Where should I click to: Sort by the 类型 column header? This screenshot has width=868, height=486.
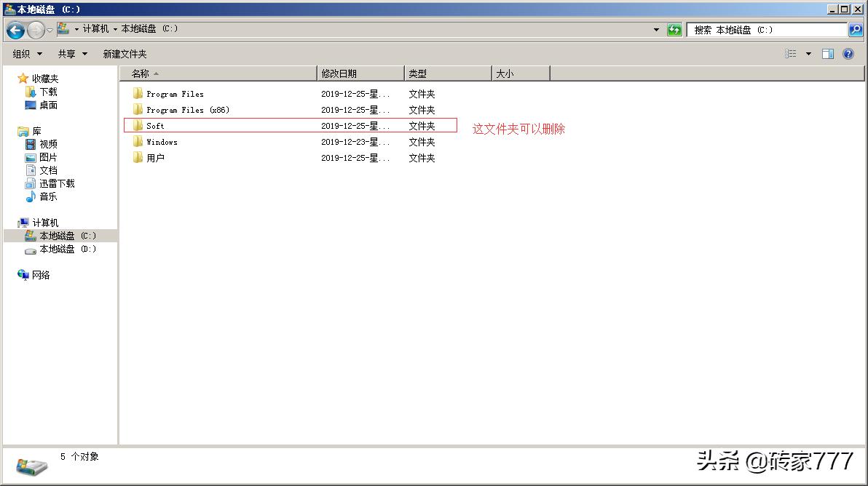click(449, 73)
